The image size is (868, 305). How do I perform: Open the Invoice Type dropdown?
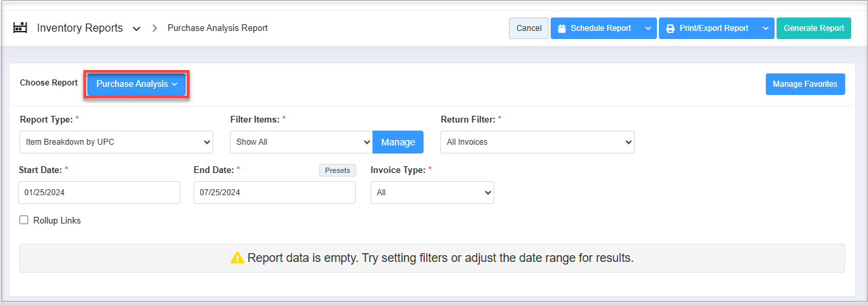432,193
